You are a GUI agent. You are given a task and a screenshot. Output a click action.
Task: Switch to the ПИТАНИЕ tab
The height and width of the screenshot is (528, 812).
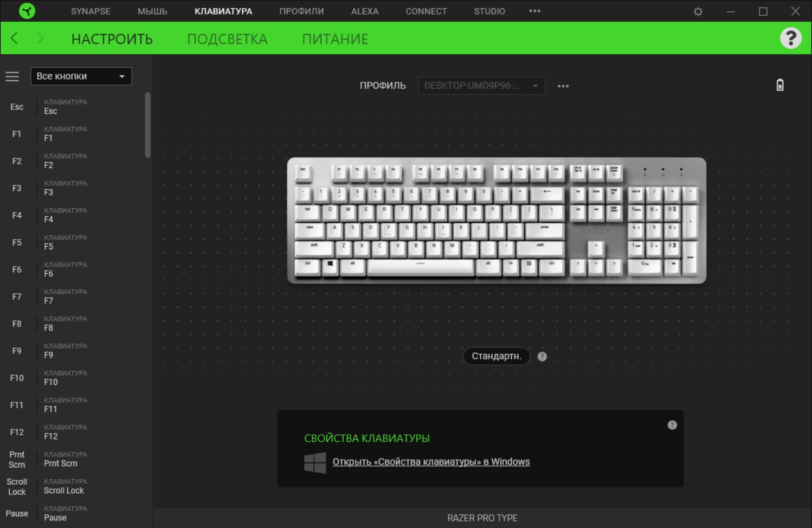point(335,39)
